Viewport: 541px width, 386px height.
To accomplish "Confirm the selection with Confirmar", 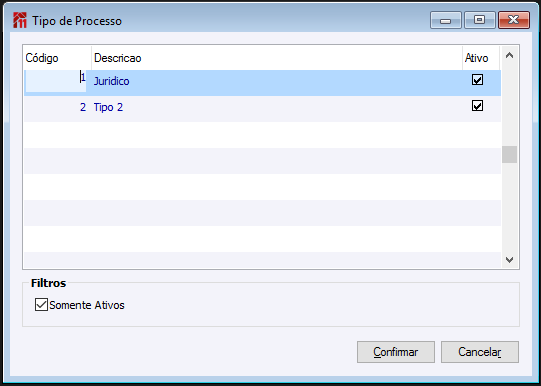I will 396,352.
